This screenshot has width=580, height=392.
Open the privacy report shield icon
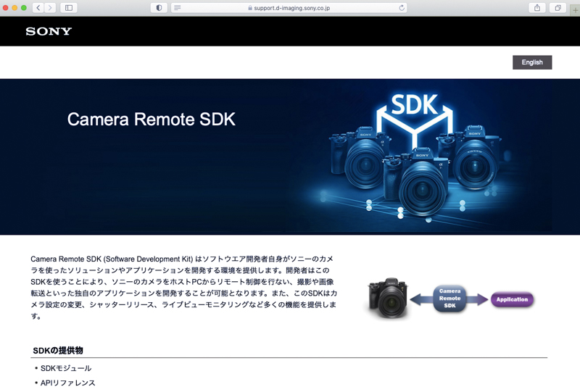point(159,8)
